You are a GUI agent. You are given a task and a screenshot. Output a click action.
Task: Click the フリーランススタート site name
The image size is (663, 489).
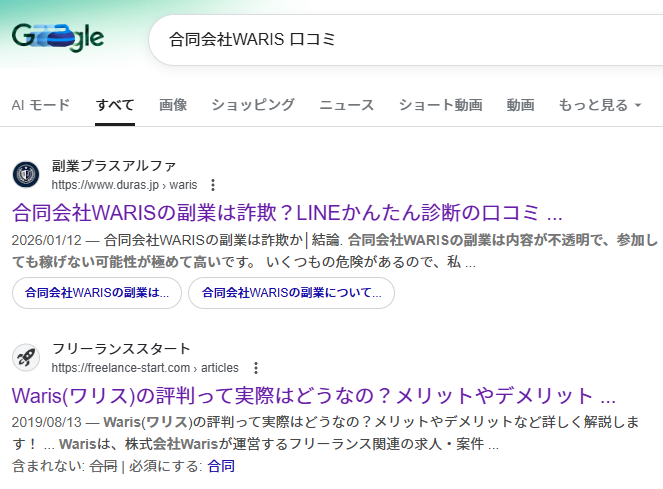pyautogui.click(x=121, y=349)
